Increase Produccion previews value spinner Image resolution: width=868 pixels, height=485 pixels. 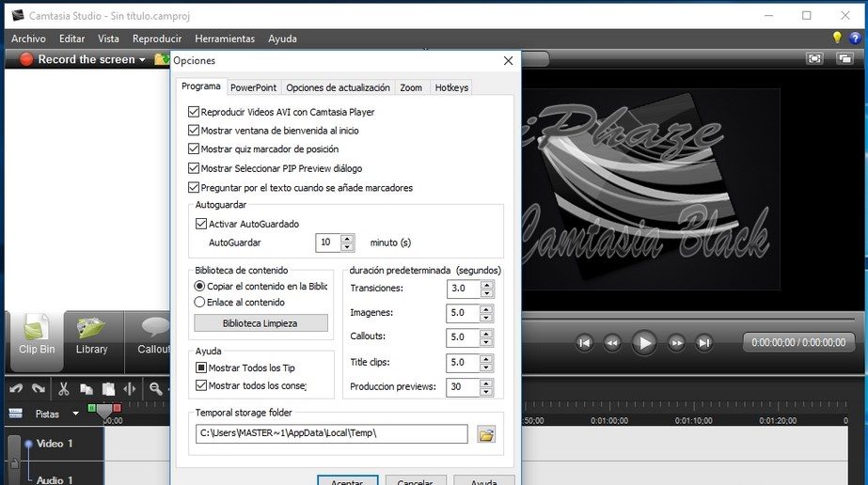tap(486, 383)
